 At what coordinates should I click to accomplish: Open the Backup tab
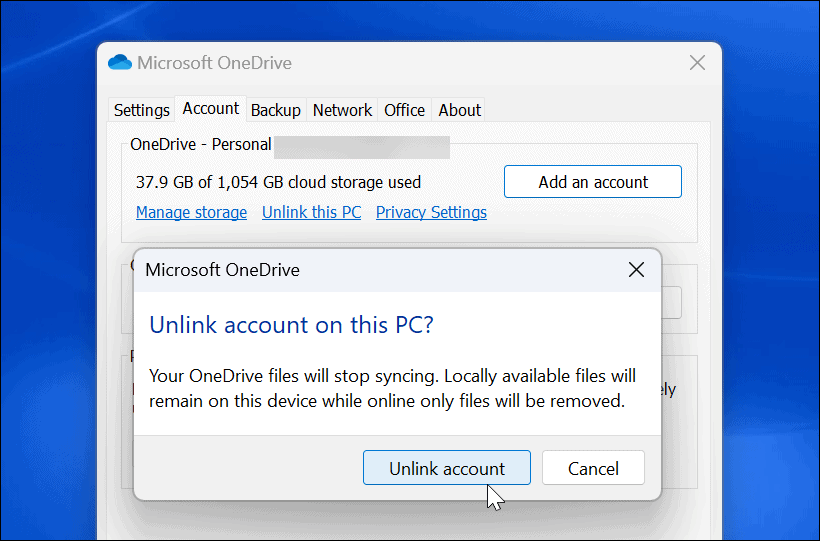[x=276, y=110]
